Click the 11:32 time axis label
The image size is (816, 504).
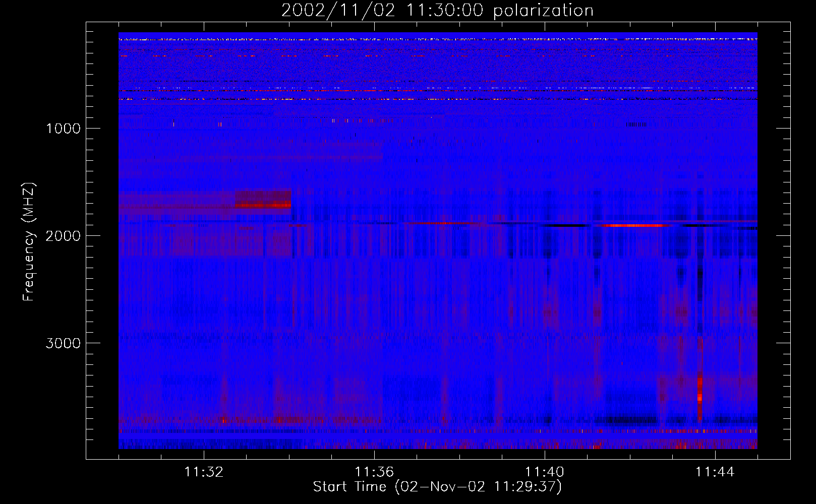[204, 472]
